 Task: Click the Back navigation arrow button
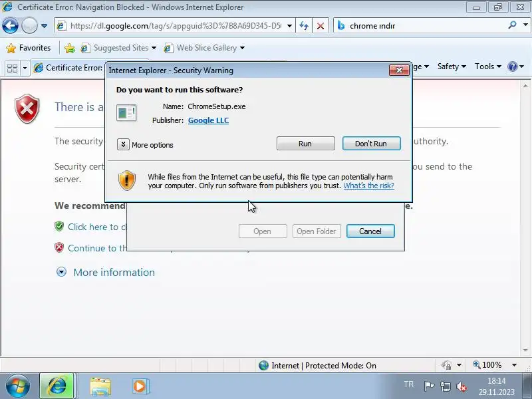pyautogui.click(x=10, y=25)
